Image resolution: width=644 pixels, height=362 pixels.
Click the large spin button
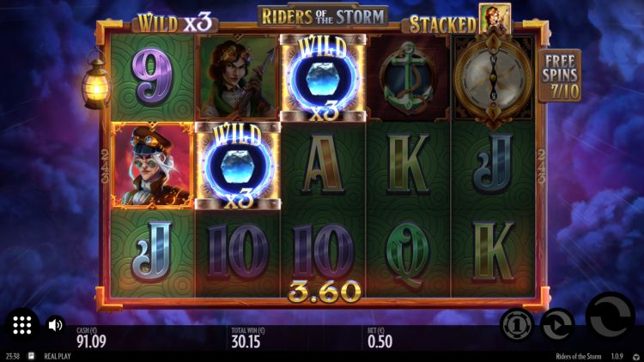[611, 315]
